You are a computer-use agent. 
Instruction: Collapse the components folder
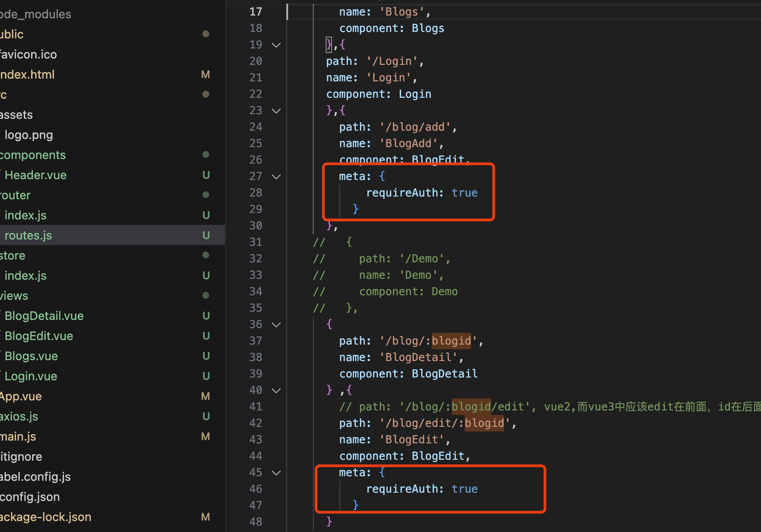point(33,155)
